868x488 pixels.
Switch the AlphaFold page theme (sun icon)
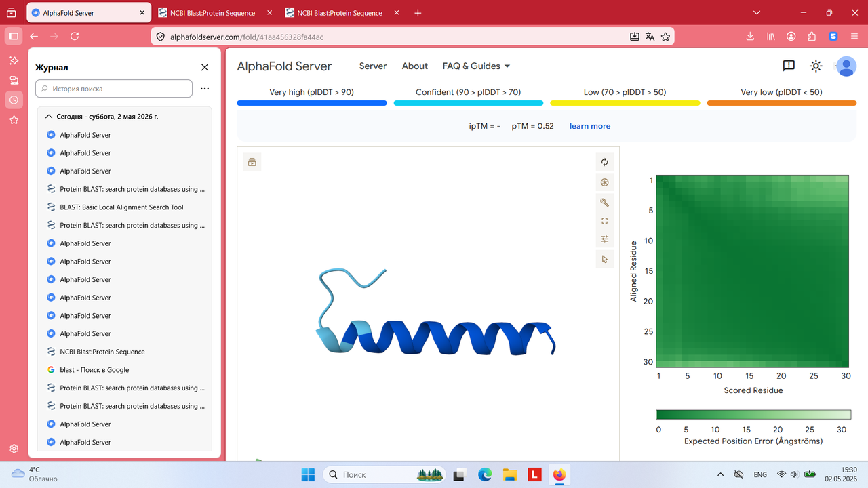(816, 66)
